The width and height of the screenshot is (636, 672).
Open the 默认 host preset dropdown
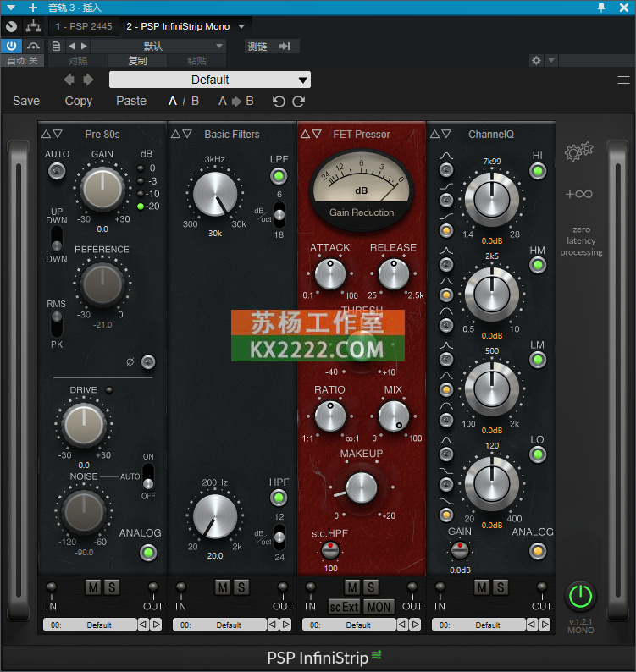pyautogui.click(x=158, y=46)
